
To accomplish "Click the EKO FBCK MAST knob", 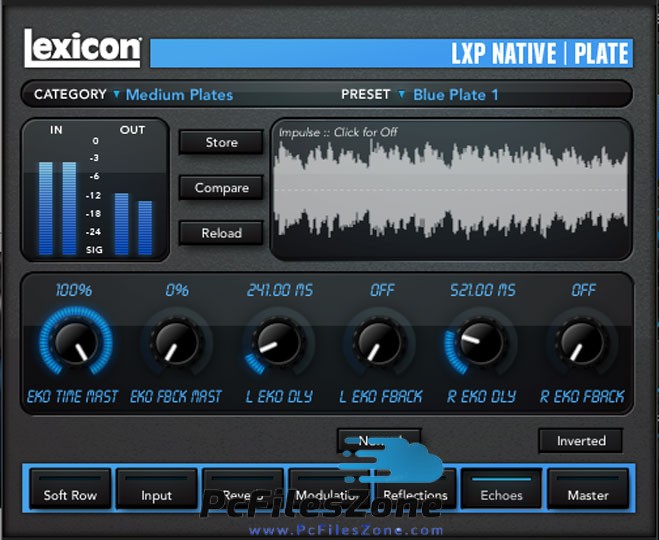I will (175, 343).
